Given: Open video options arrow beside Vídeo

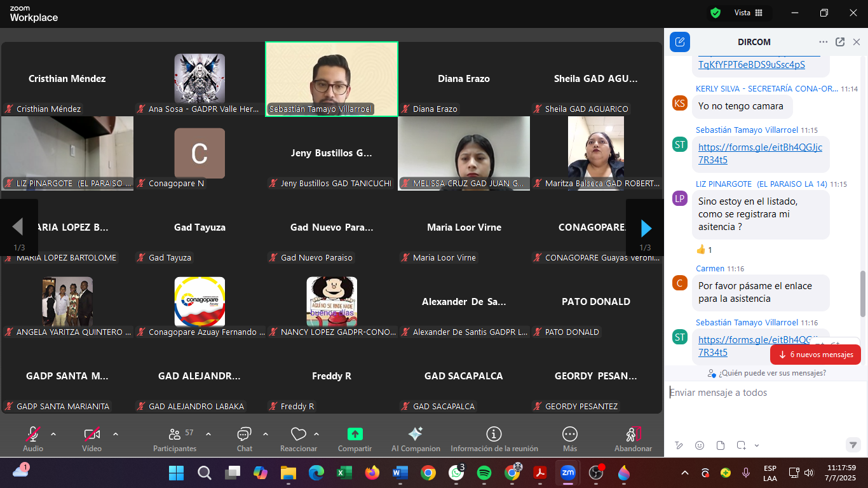Looking at the screenshot, I should pyautogui.click(x=116, y=435).
